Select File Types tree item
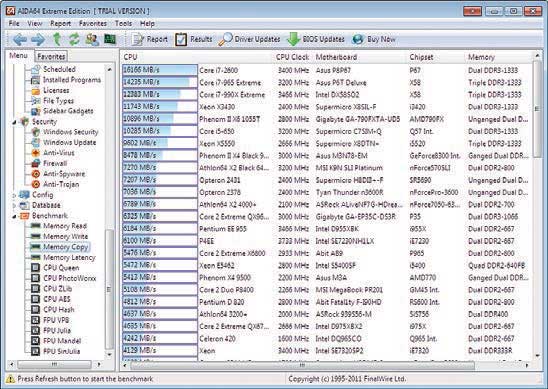The width and height of the screenshot is (548, 389). [x=58, y=101]
